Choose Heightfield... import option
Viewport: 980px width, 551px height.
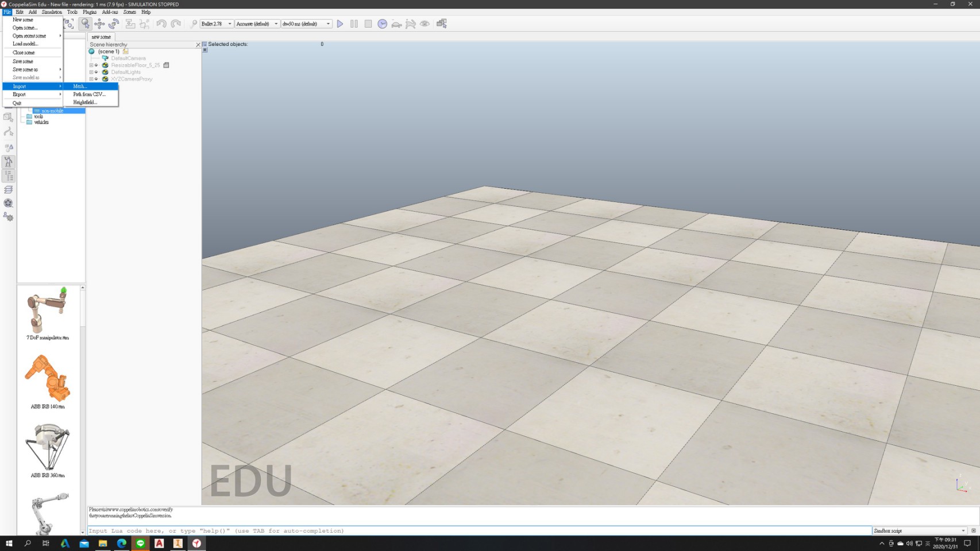(91, 102)
